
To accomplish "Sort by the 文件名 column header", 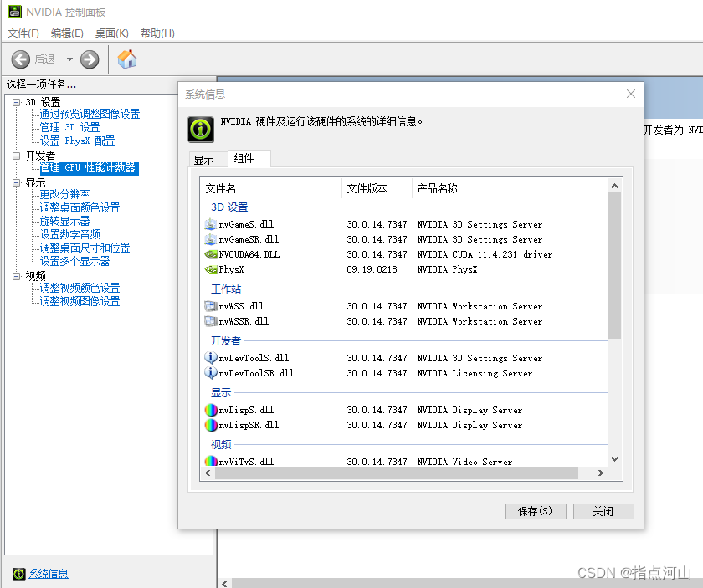I will pyautogui.click(x=271, y=188).
